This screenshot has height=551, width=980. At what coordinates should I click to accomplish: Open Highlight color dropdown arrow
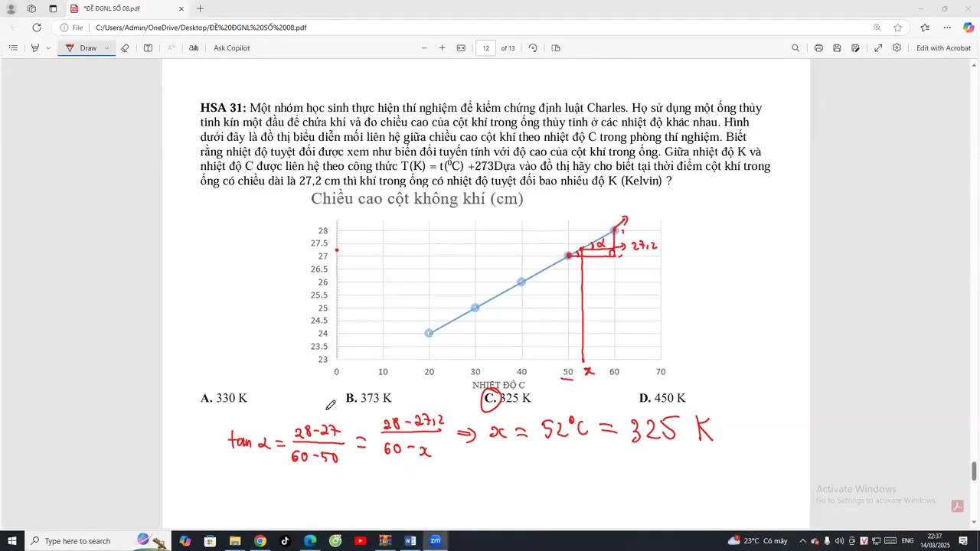[48, 47]
